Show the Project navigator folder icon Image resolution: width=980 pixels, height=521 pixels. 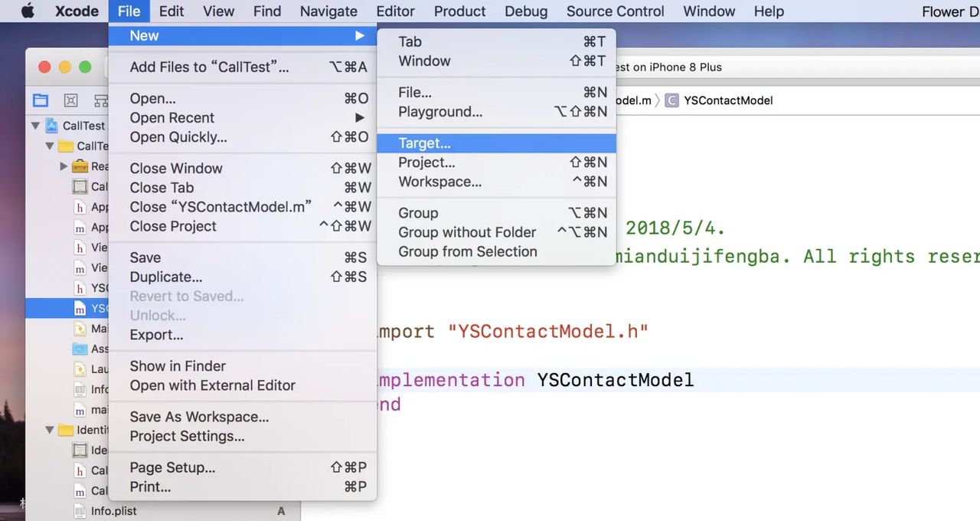40,100
